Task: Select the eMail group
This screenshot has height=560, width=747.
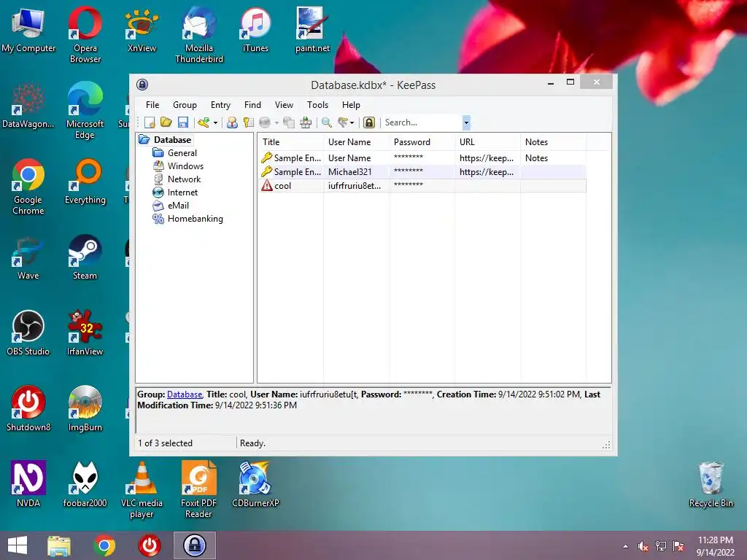Action: tap(178, 206)
